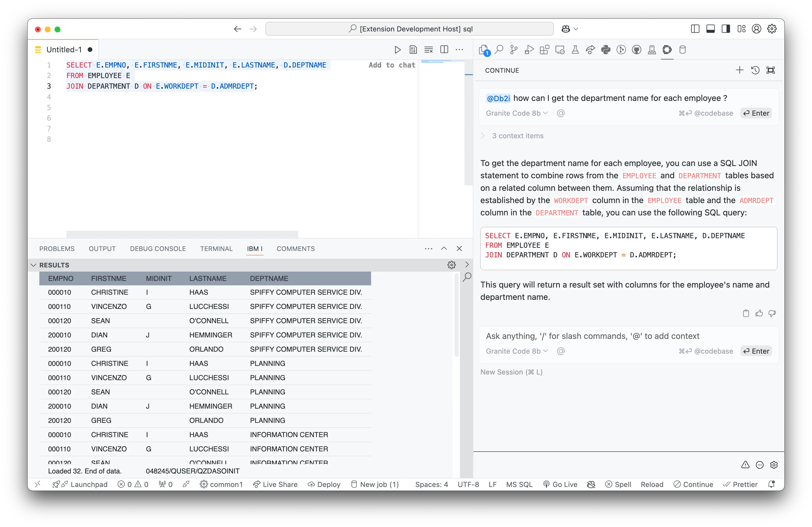812x527 pixels.
Task: Open the Run and Debug view icon
Action: pyautogui.click(x=529, y=50)
